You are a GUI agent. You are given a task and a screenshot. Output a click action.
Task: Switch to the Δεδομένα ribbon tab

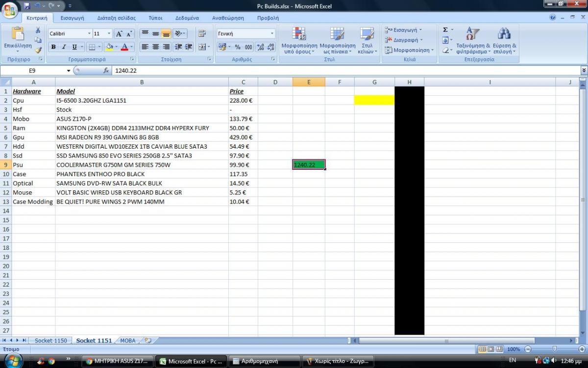pos(187,18)
